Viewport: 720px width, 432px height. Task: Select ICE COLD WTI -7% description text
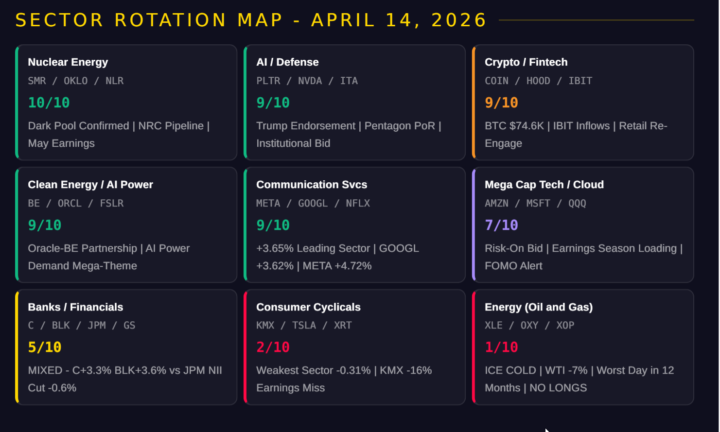579,379
